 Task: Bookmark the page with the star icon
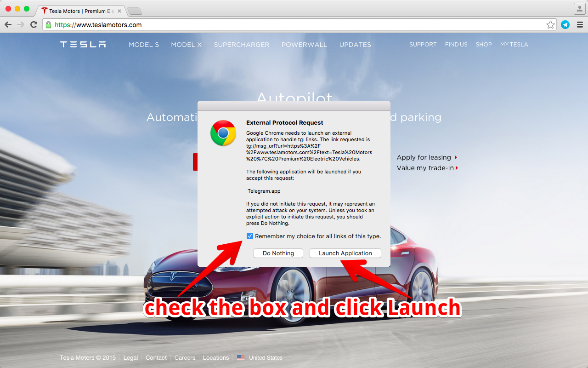pyautogui.click(x=550, y=25)
